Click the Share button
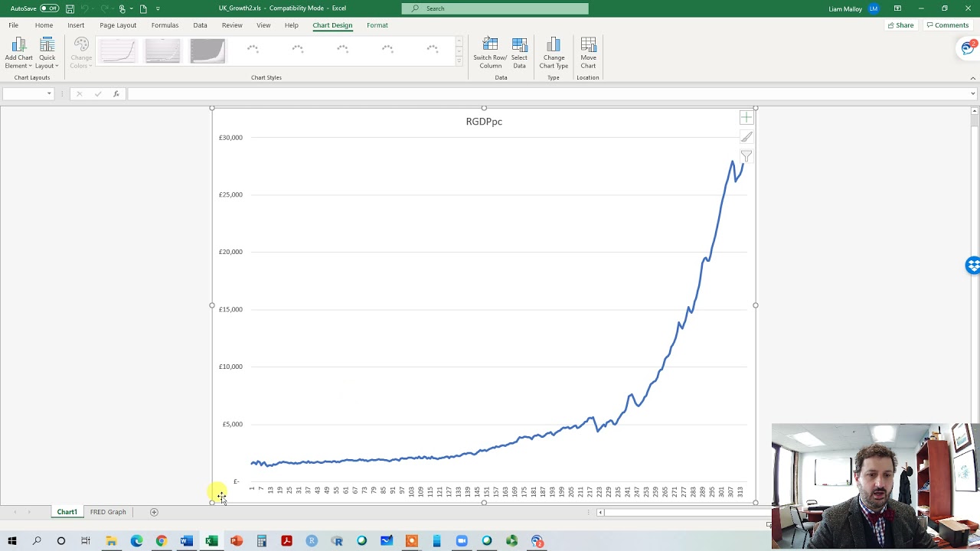Viewport: 980px width, 551px height. [900, 25]
